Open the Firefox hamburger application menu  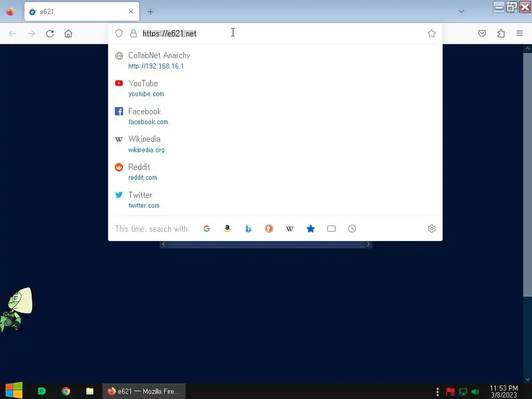point(519,33)
